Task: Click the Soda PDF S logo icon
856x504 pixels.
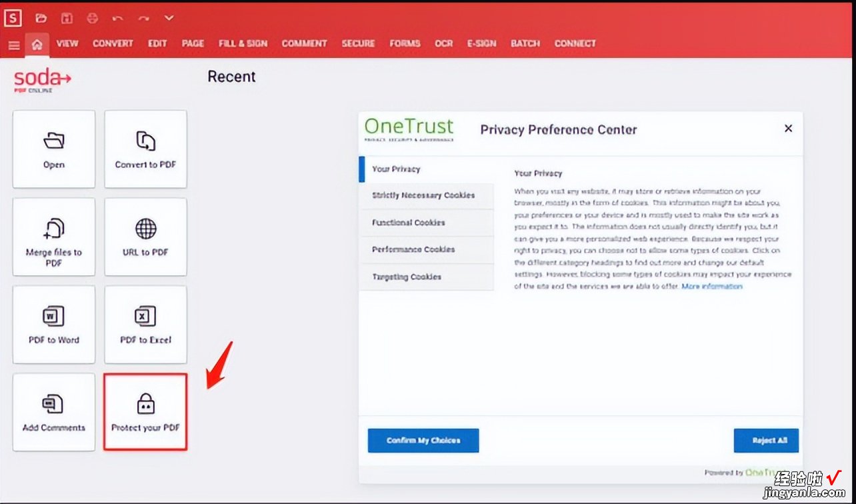Action: (x=13, y=18)
